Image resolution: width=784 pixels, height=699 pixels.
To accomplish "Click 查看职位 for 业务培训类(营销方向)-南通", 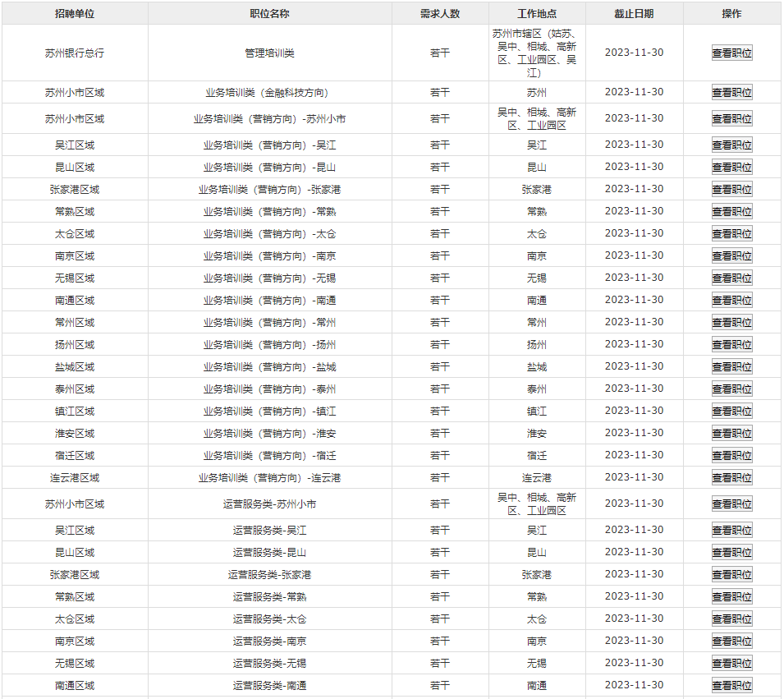I will pyautogui.click(x=731, y=300).
